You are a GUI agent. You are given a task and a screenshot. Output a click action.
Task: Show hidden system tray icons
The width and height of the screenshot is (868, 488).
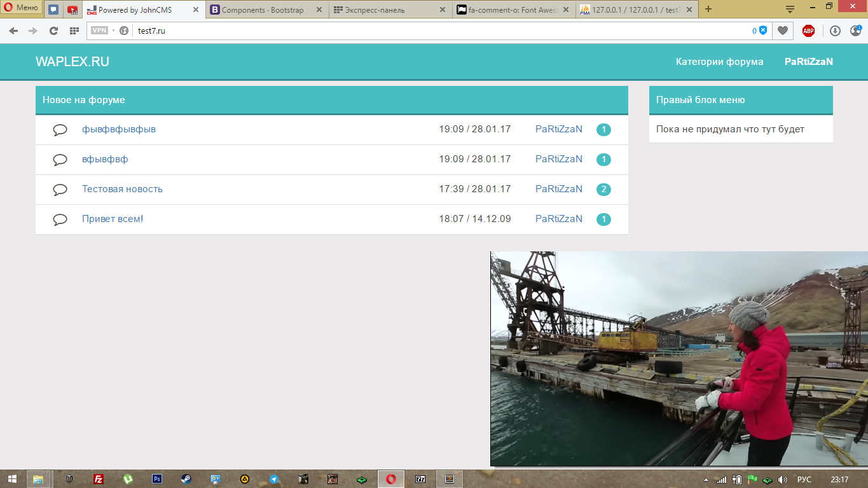706,480
